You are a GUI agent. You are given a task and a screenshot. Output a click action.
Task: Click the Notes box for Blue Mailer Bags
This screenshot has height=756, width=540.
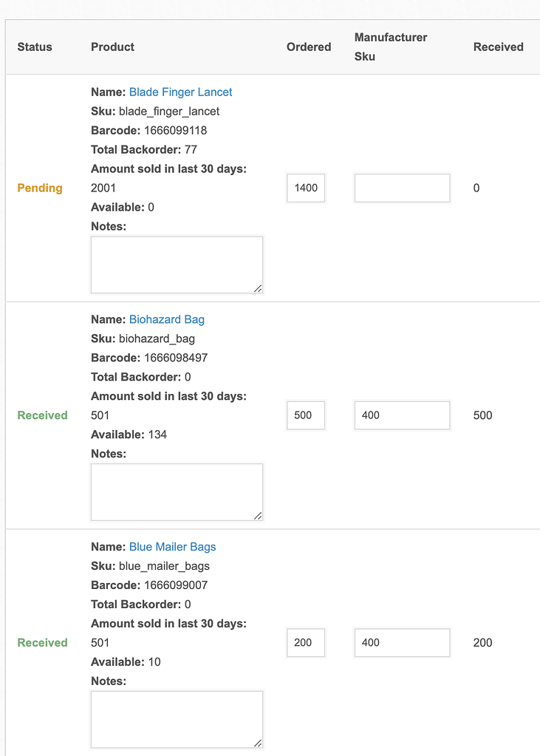click(177, 718)
